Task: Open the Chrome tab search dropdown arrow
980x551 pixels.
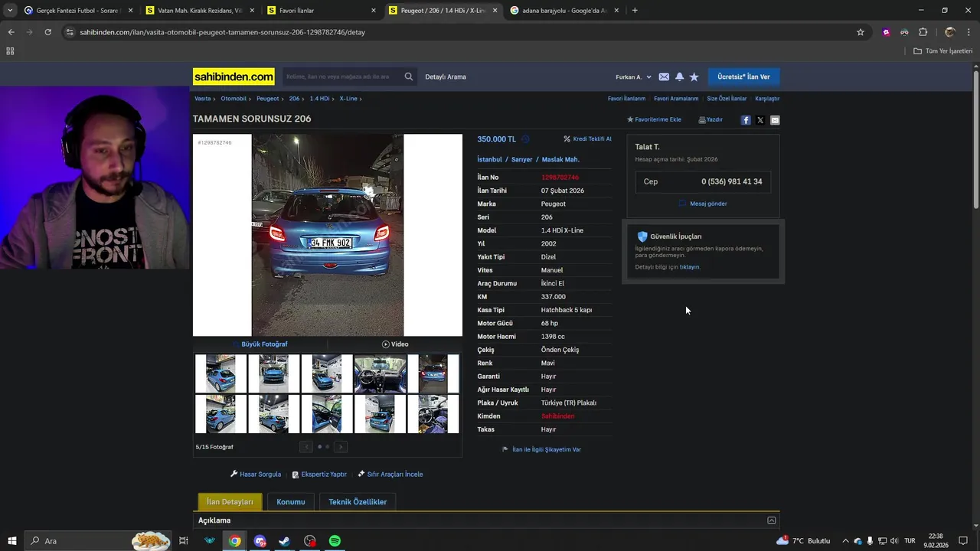Action: (10, 11)
